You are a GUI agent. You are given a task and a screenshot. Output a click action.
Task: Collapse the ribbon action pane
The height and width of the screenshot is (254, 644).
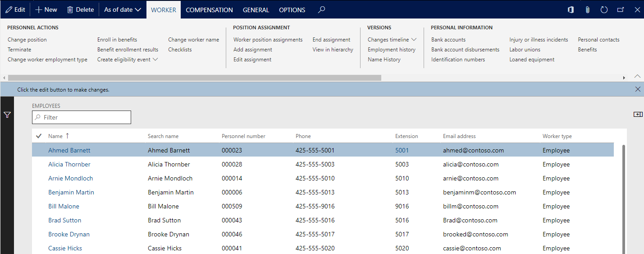pos(637,76)
